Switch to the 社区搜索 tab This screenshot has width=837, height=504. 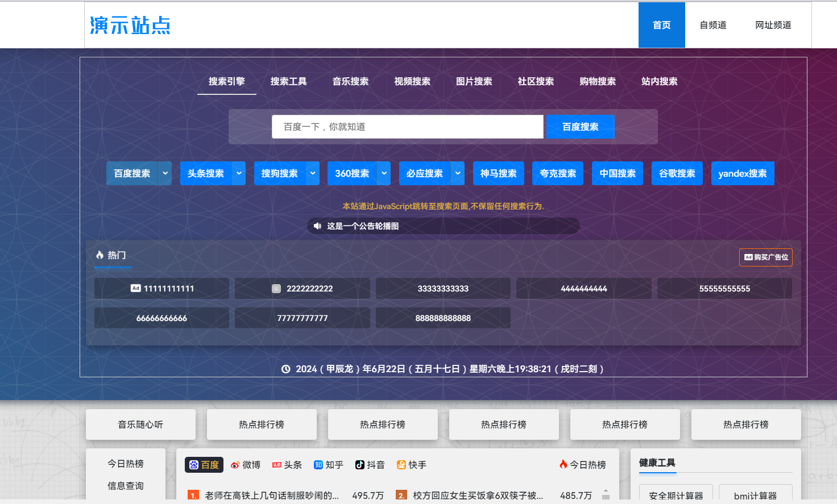click(536, 81)
